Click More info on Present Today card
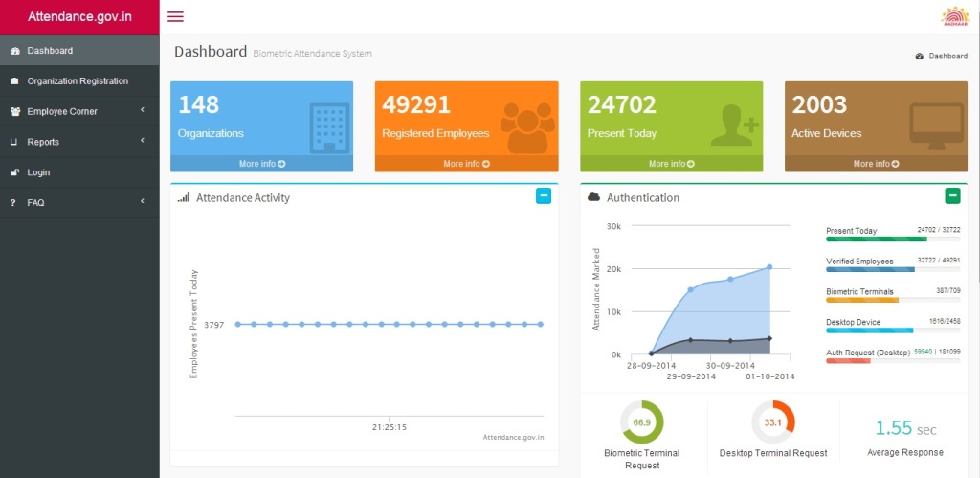The width and height of the screenshot is (980, 478). coord(671,164)
